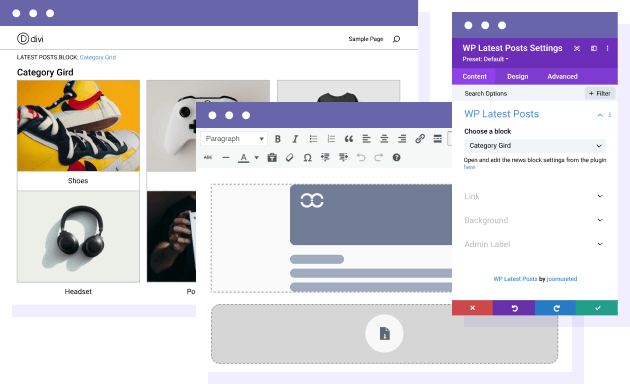This screenshot has width=630, height=384.
Task: Insert a horizontal line
Action: [226, 157]
